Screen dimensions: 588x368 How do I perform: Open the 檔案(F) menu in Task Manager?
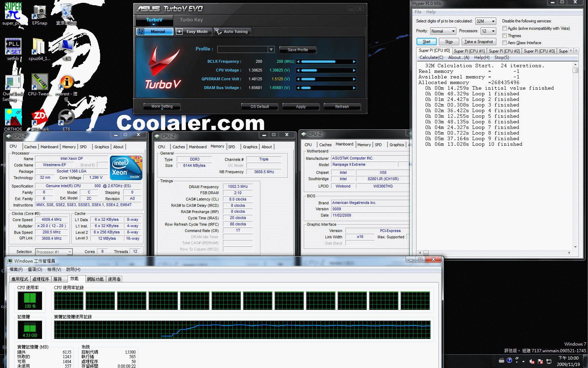[x=16, y=270]
